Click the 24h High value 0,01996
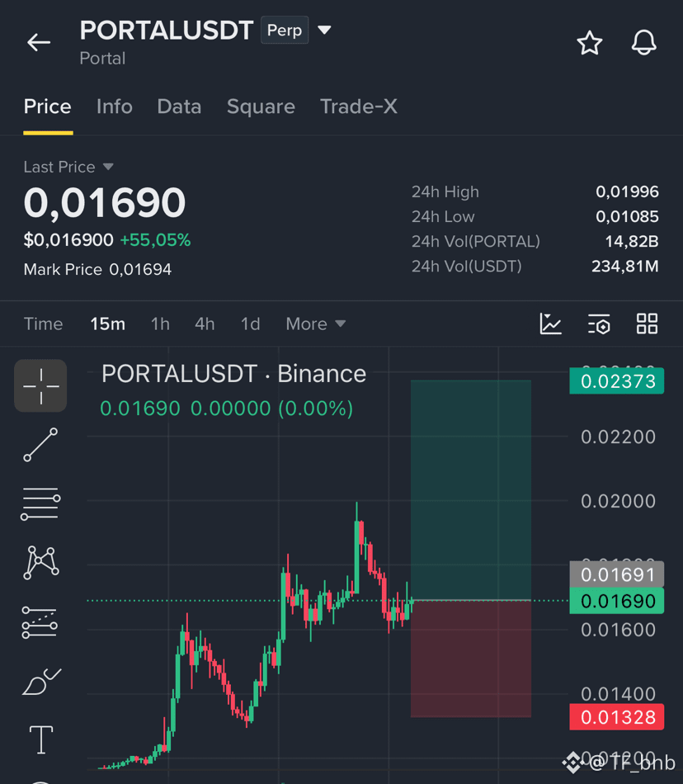 627,191
